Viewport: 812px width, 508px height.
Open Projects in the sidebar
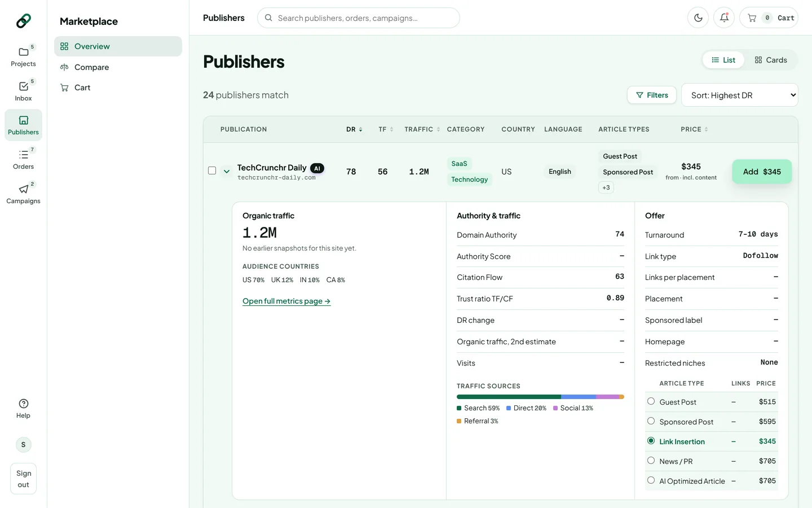[x=23, y=56]
